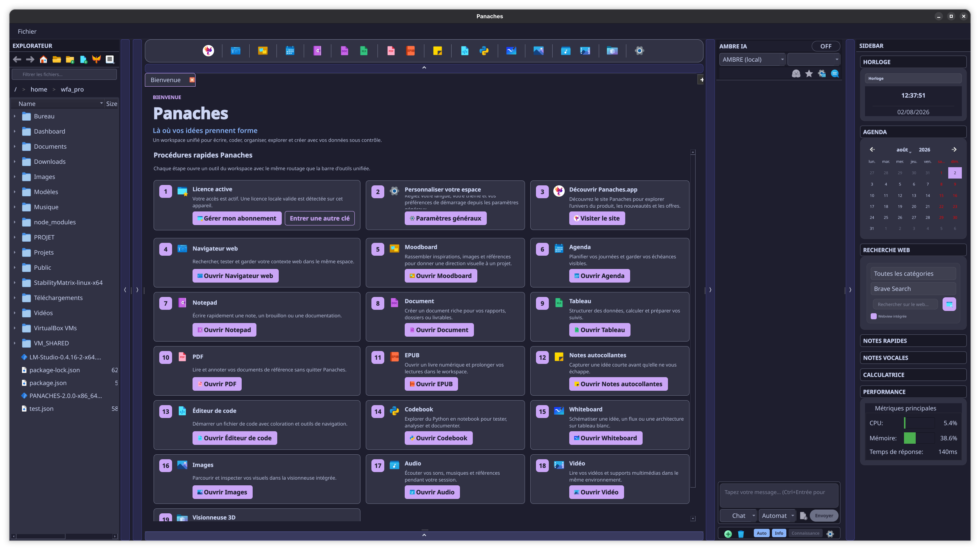
Task: Toggle the Webview intégrée checkbox
Action: click(873, 316)
